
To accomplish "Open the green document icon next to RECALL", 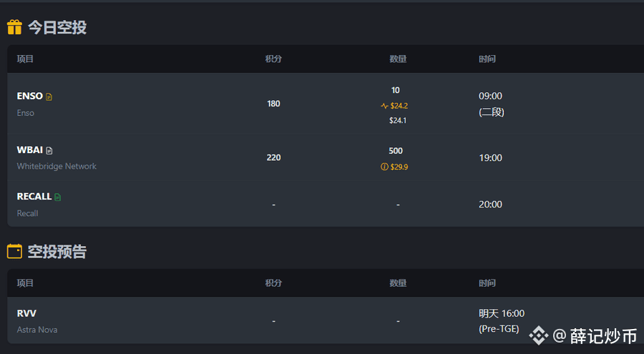I will (x=57, y=197).
